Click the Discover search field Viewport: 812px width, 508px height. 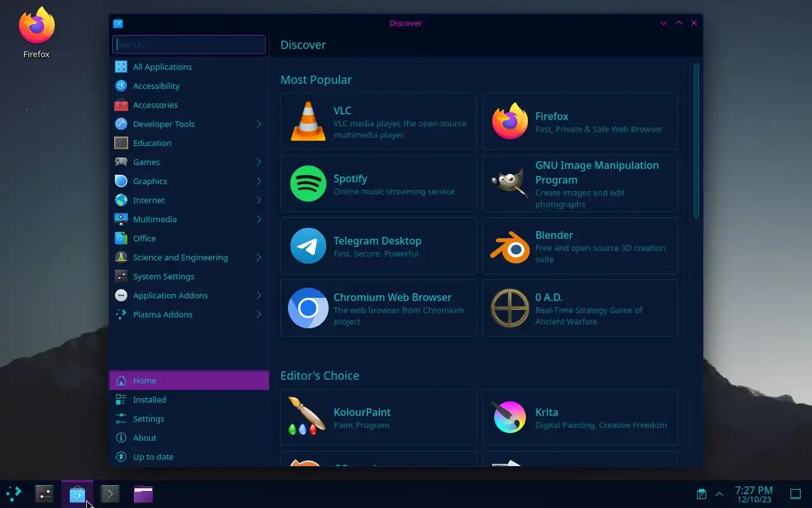189,44
